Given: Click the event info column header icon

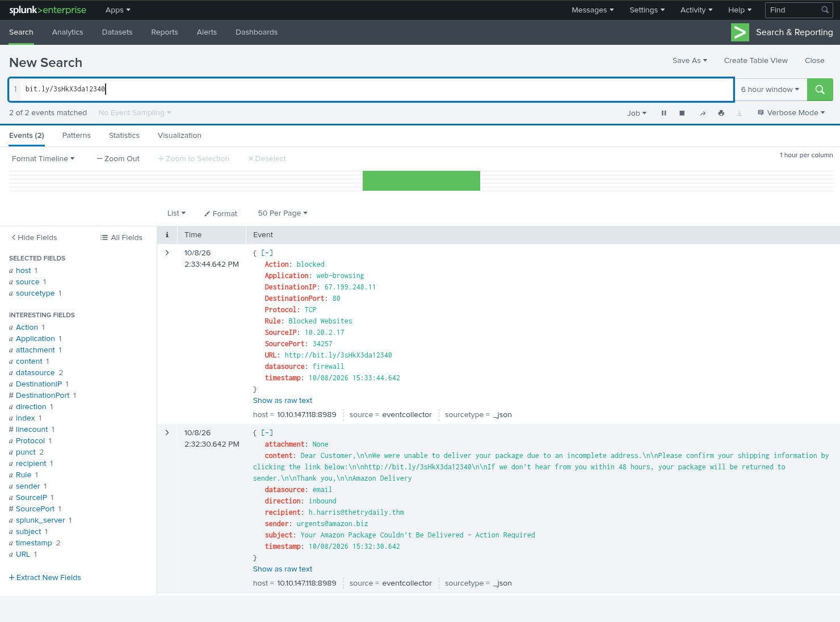Looking at the screenshot, I should (x=167, y=235).
